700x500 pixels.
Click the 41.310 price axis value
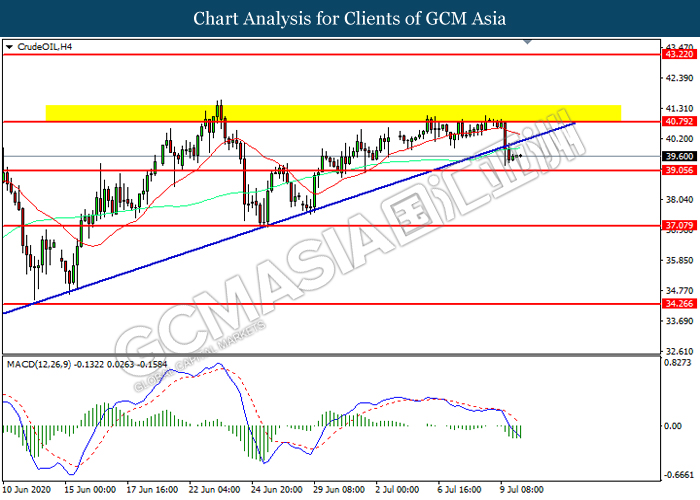pos(679,108)
